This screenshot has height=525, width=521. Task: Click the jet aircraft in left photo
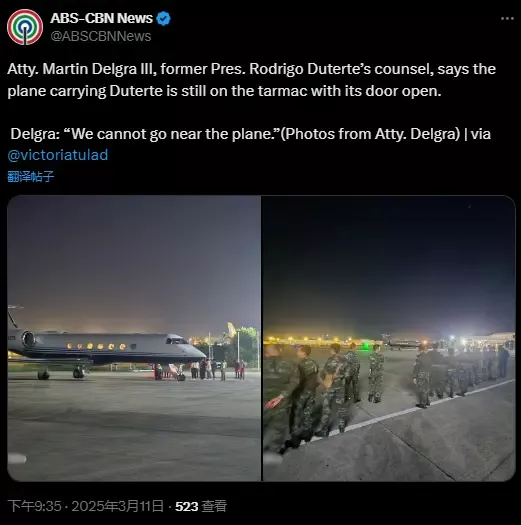click(106, 352)
